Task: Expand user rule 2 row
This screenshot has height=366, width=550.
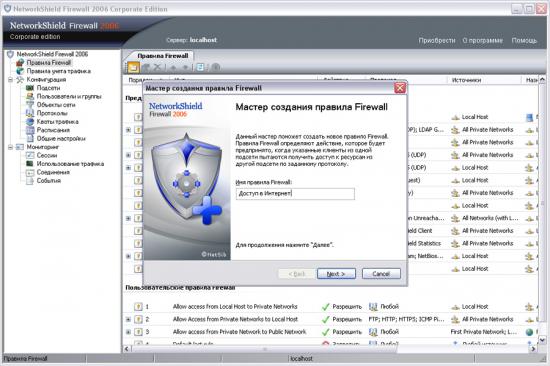Action: click(128, 319)
